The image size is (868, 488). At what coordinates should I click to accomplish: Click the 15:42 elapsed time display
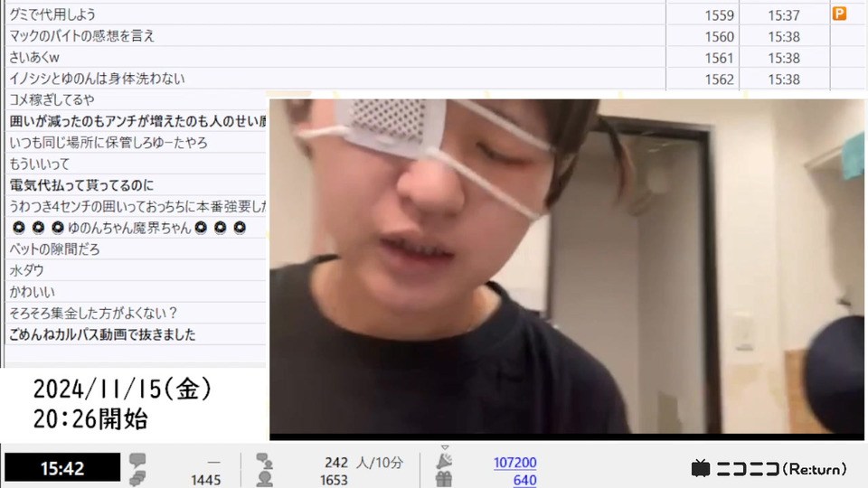click(62, 468)
